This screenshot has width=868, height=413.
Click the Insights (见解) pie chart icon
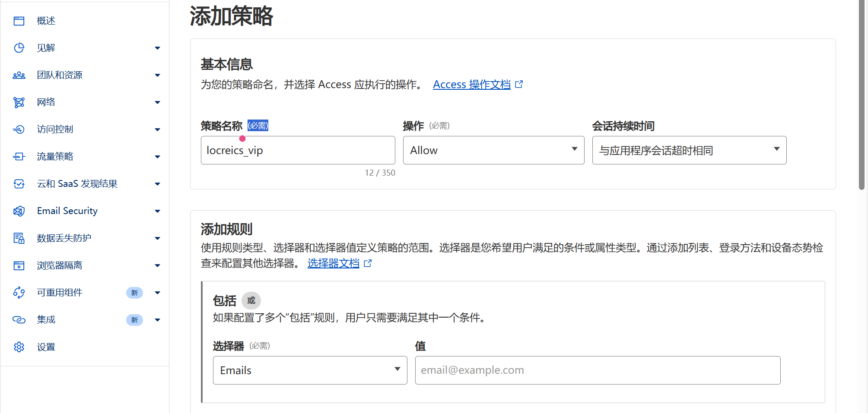(x=19, y=48)
